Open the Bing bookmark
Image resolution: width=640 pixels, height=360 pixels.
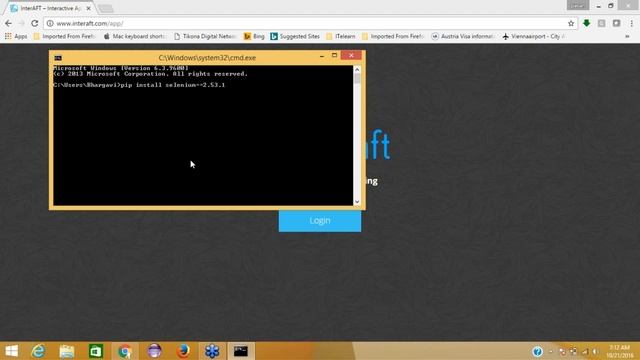point(254,36)
